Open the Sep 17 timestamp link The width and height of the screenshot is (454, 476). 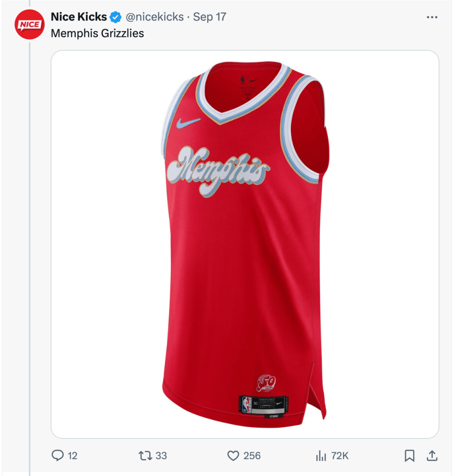(x=210, y=17)
